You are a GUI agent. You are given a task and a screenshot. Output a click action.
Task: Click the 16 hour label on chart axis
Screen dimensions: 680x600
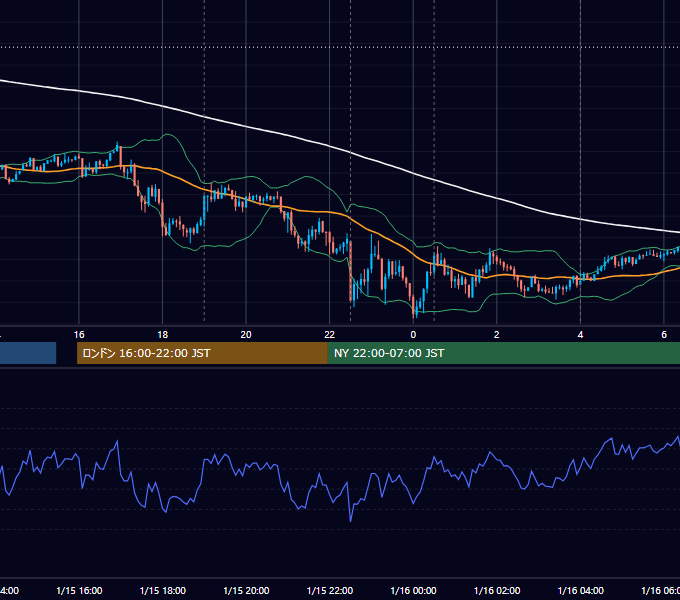[x=79, y=334]
